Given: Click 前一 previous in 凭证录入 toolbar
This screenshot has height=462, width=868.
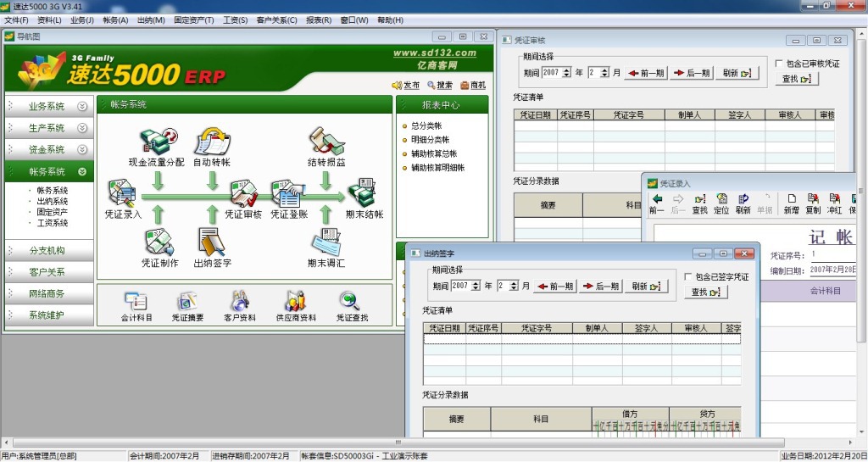Looking at the screenshot, I should click(x=657, y=203).
